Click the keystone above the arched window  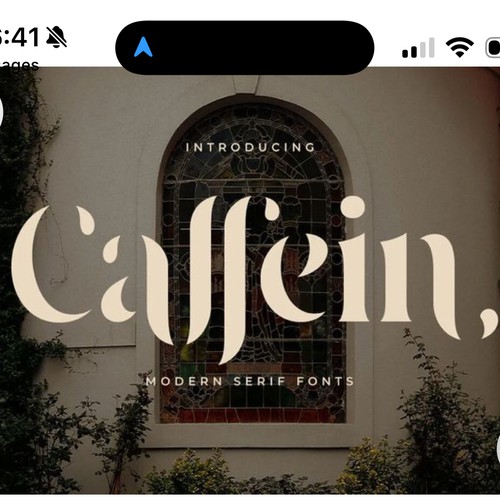246,84
